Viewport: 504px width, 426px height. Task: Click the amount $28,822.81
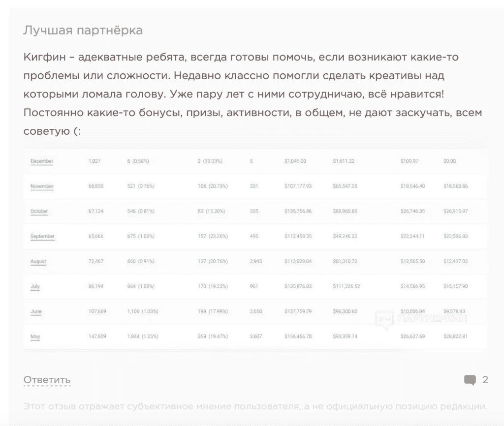pyautogui.click(x=456, y=336)
